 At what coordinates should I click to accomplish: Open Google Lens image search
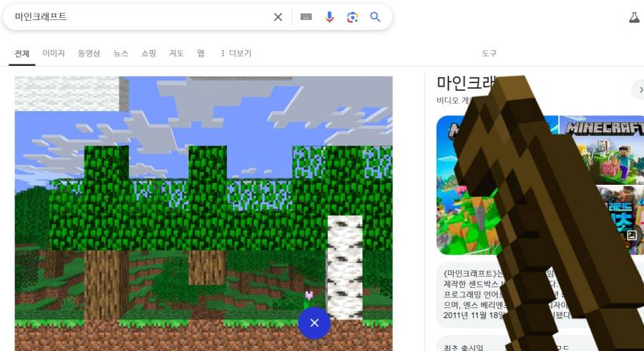(352, 17)
